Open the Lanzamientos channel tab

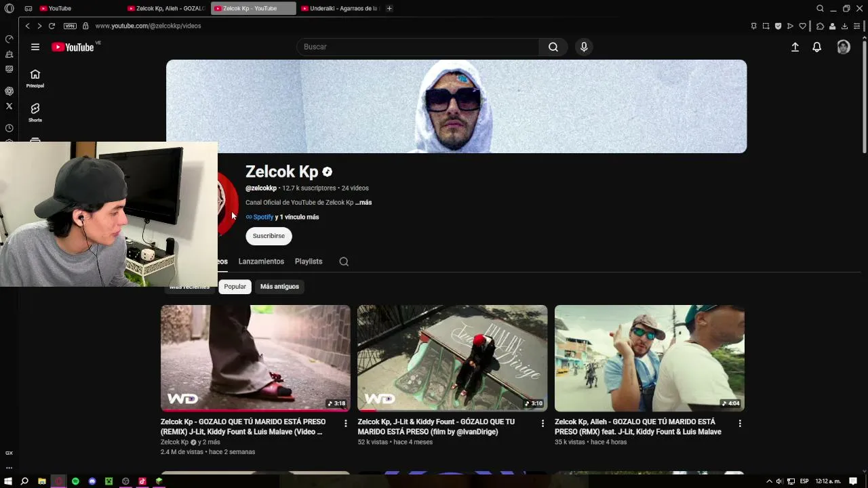pos(261,262)
